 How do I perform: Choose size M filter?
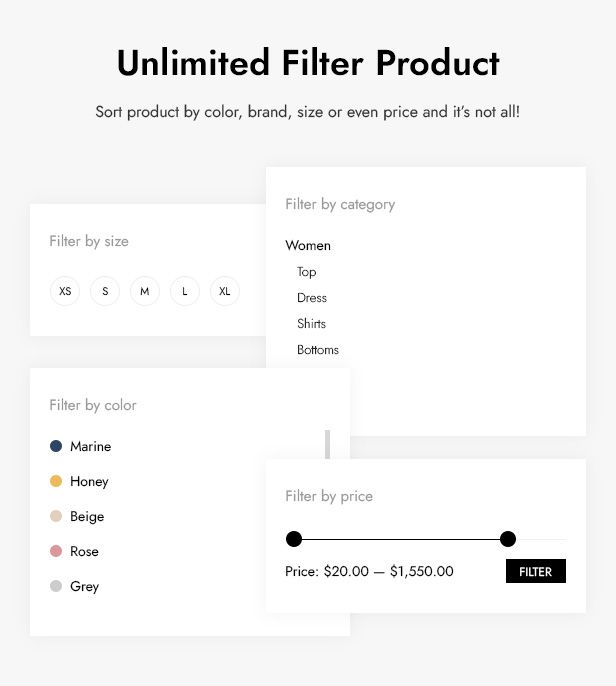tap(145, 291)
